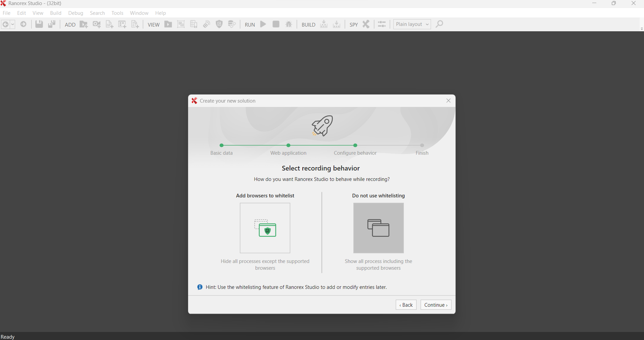Viewport: 644px width, 340px height.
Task: Open the Debug menu
Action: (x=76, y=13)
